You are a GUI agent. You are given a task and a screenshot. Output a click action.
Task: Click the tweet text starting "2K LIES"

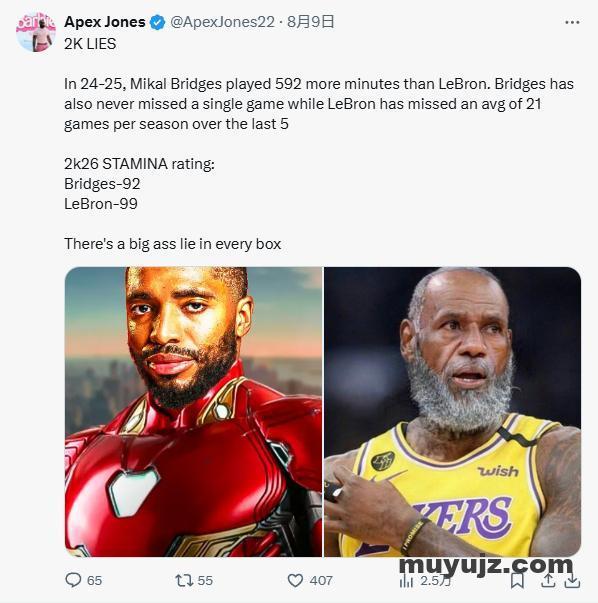pos(319,144)
